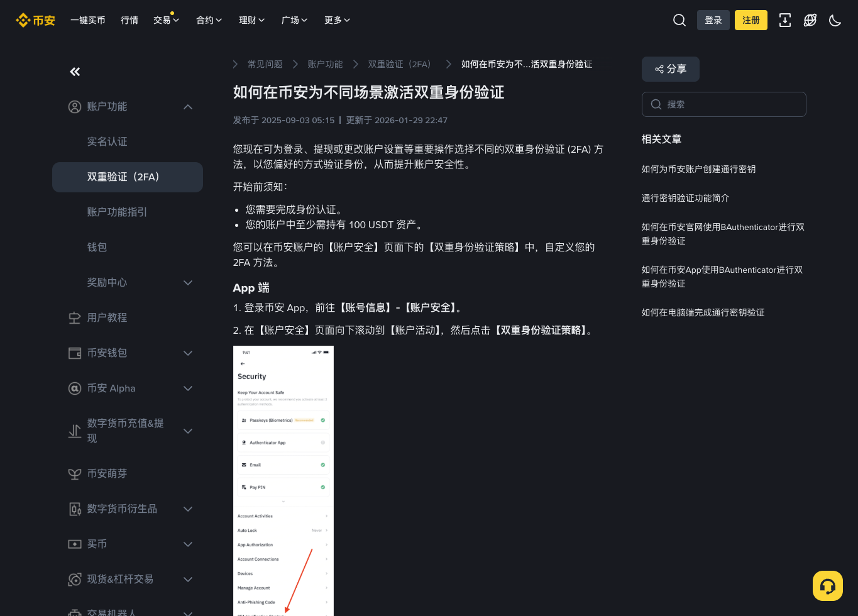Expand the 现货&杠杆交易 chevron
858x616 pixels.
click(x=188, y=580)
